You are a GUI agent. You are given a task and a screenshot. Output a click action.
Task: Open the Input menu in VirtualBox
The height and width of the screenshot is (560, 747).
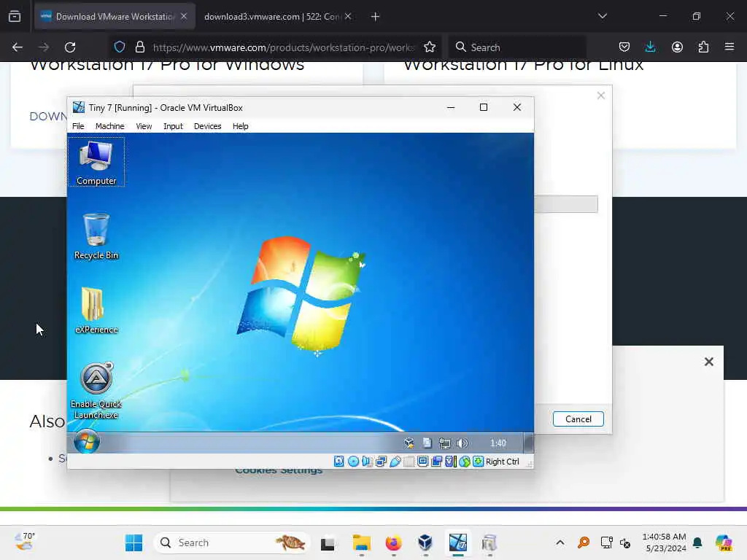(173, 126)
